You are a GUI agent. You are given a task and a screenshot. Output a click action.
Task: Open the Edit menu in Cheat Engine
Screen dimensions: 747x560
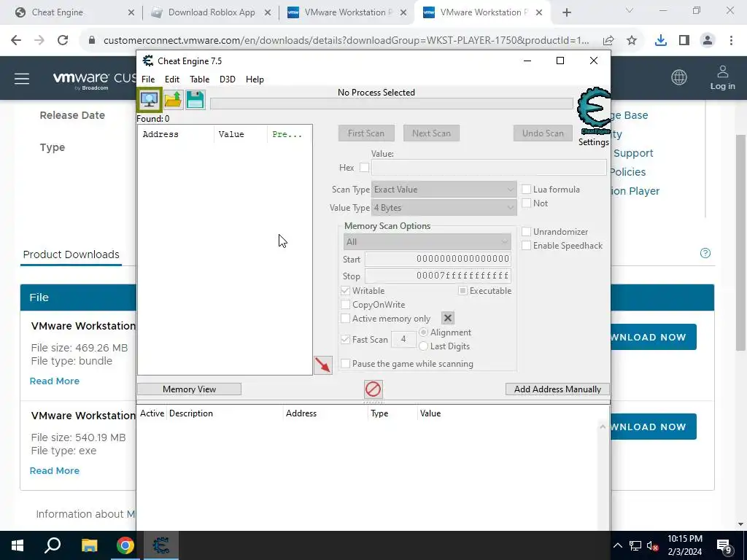click(172, 79)
